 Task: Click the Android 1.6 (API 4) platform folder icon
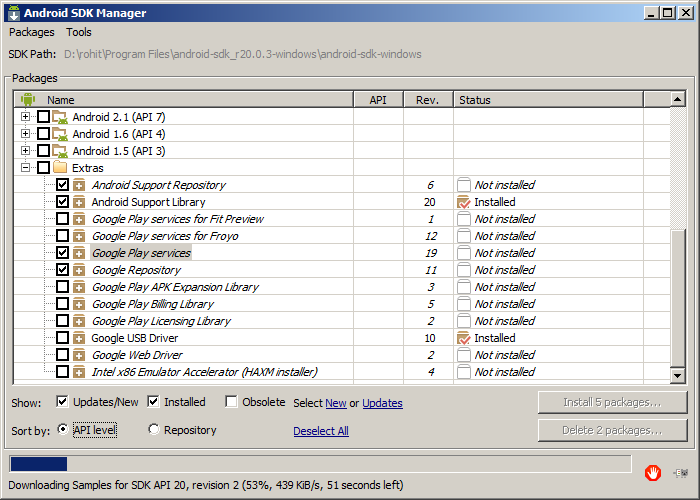click(60, 134)
